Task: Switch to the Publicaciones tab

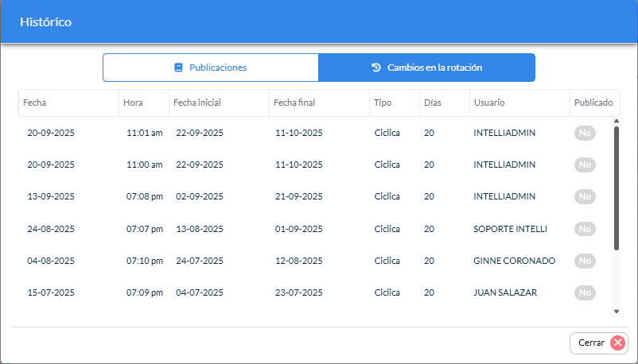Action: (211, 68)
